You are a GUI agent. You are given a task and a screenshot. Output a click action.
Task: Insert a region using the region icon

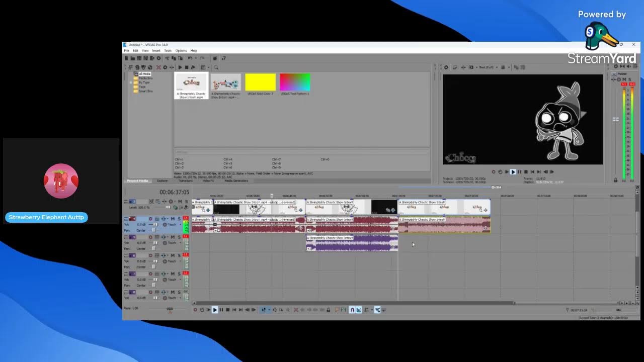click(x=343, y=310)
